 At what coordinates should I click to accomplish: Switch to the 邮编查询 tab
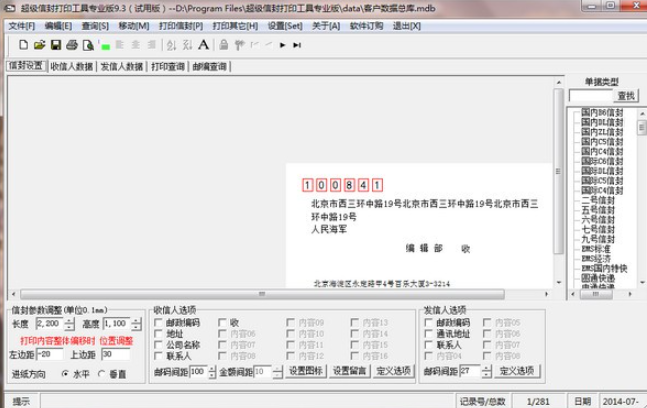tap(210, 66)
